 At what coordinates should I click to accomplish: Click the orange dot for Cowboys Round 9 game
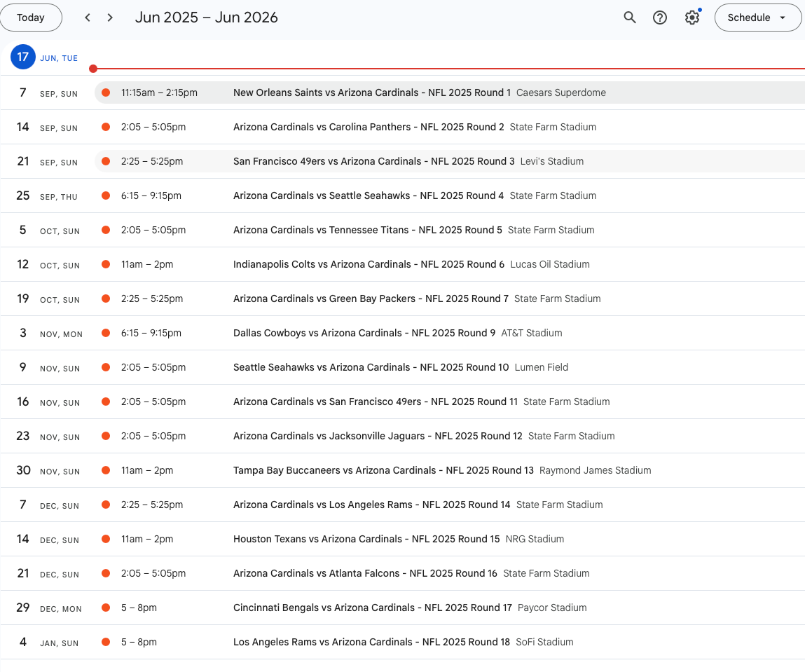click(x=106, y=333)
